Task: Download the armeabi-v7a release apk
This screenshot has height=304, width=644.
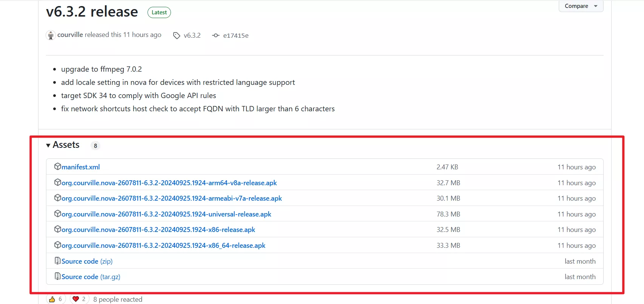Action: 172,198
